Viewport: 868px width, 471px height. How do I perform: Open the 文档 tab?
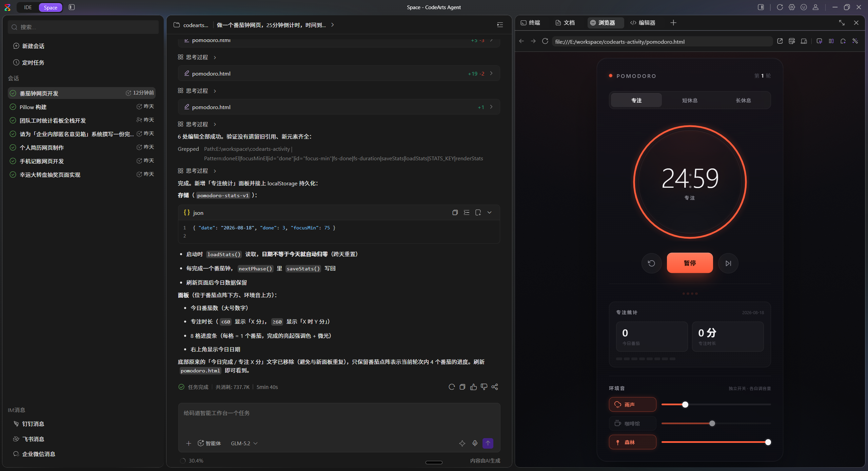pyautogui.click(x=565, y=23)
